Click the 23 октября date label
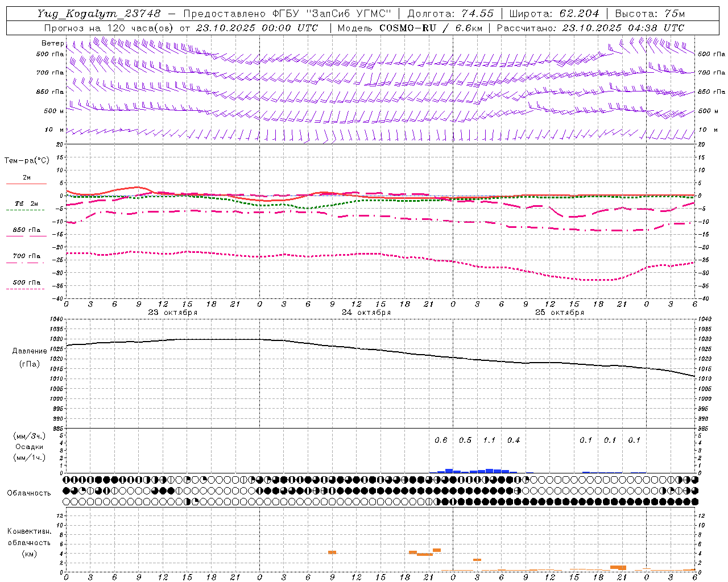 pyautogui.click(x=173, y=313)
